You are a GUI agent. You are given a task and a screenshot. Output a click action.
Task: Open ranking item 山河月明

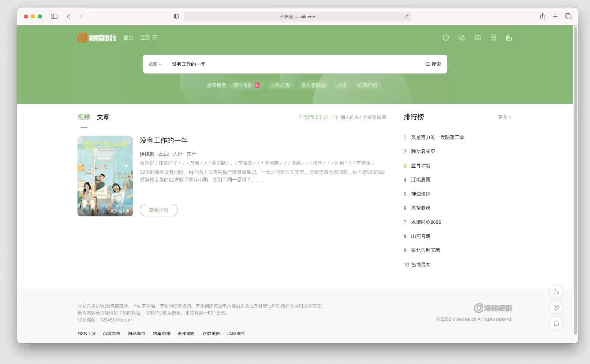tap(421, 236)
